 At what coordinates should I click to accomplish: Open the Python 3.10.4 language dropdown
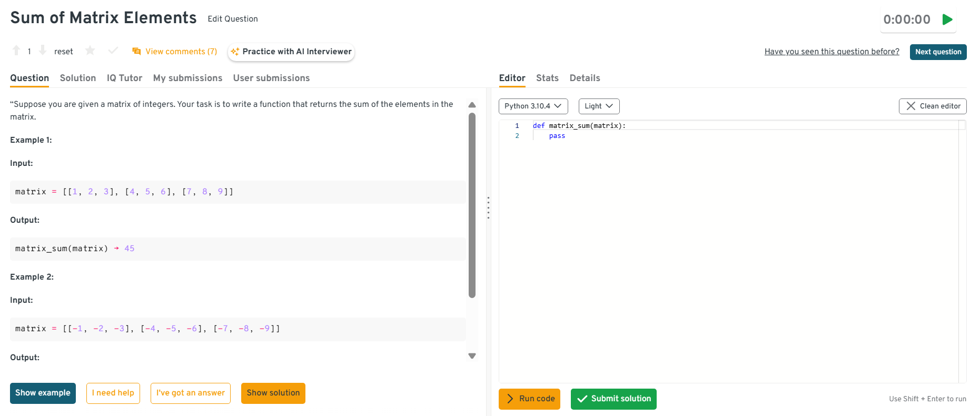(x=533, y=106)
